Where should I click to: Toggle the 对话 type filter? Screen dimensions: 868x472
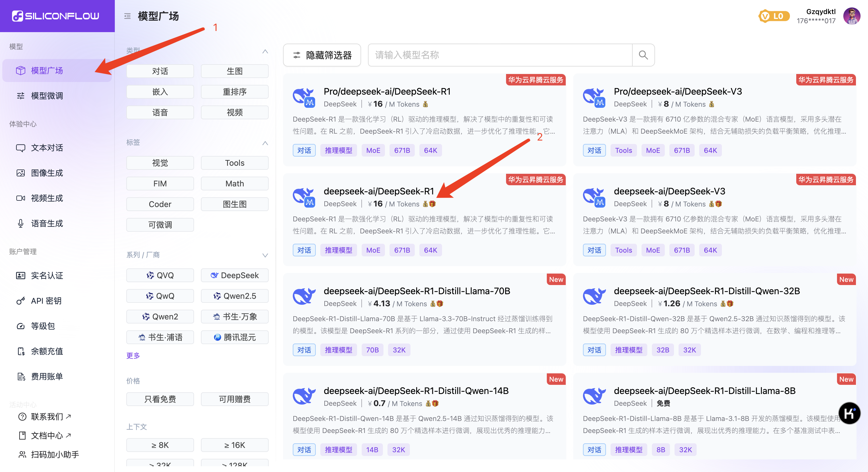pos(160,71)
